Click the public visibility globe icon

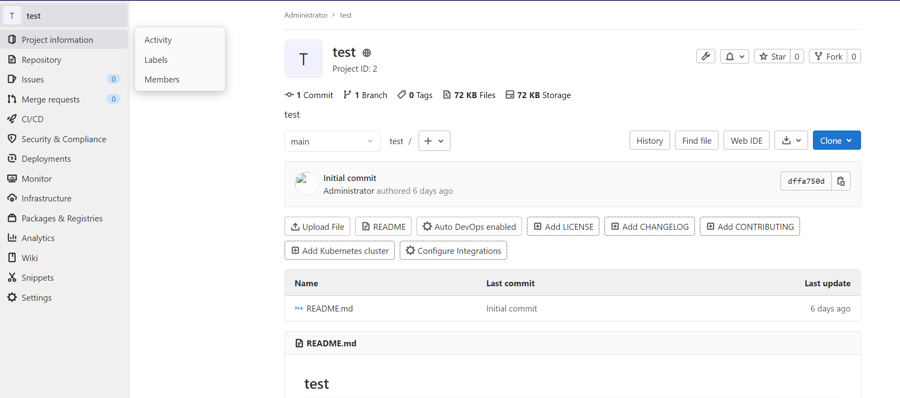pyautogui.click(x=367, y=53)
